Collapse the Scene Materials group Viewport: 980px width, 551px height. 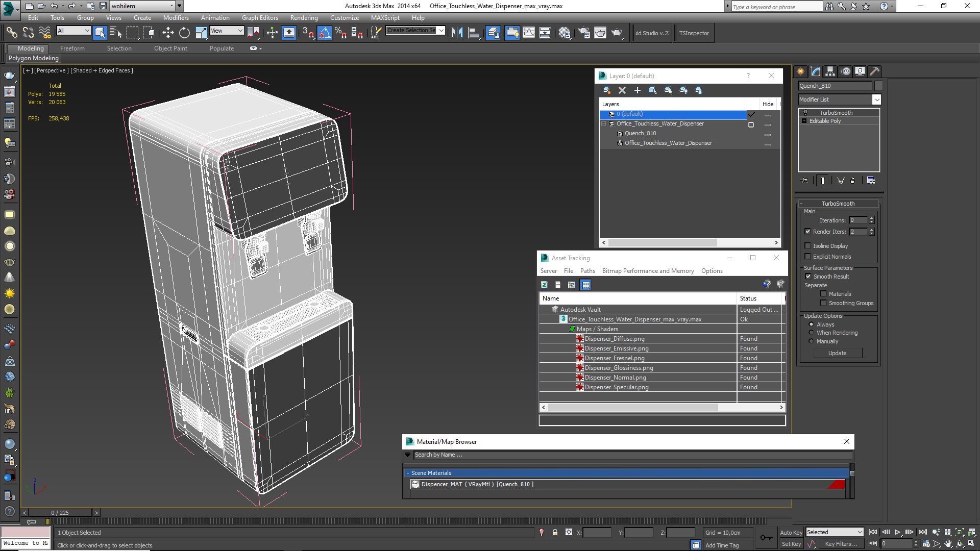pyautogui.click(x=628, y=473)
